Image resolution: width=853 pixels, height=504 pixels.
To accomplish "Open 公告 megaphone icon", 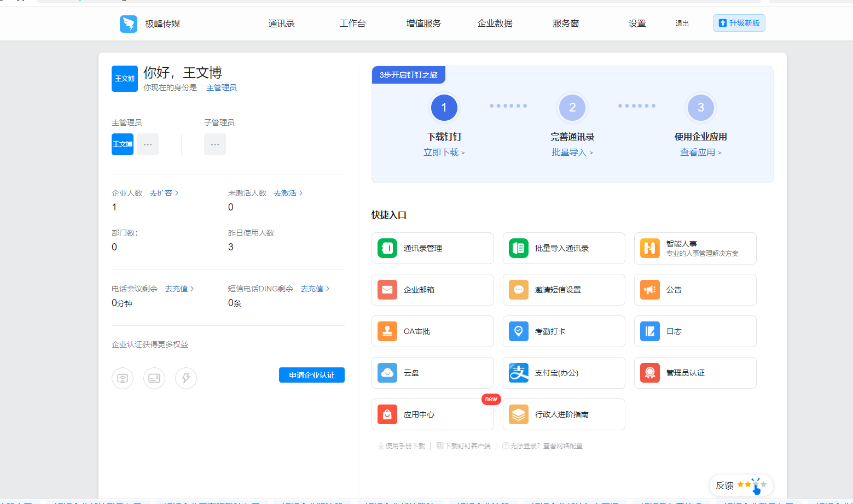I will [650, 290].
